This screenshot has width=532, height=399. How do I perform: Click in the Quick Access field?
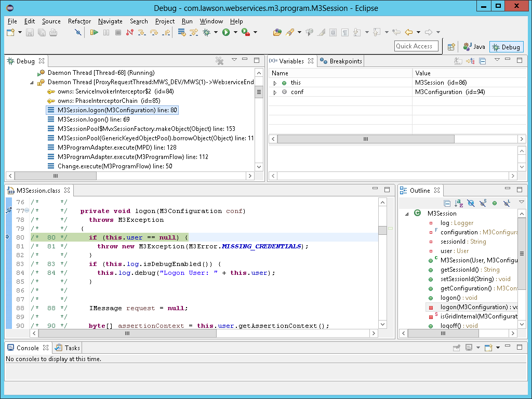coord(416,46)
